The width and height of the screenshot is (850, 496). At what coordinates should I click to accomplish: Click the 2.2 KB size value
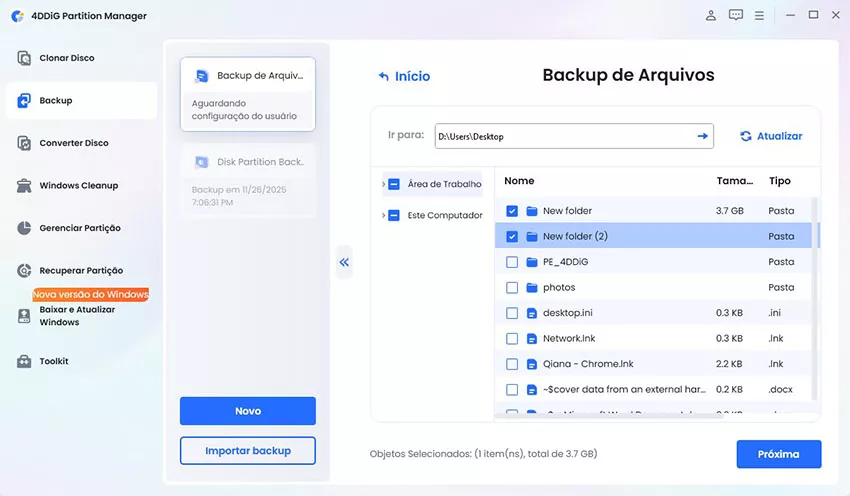tap(729, 364)
